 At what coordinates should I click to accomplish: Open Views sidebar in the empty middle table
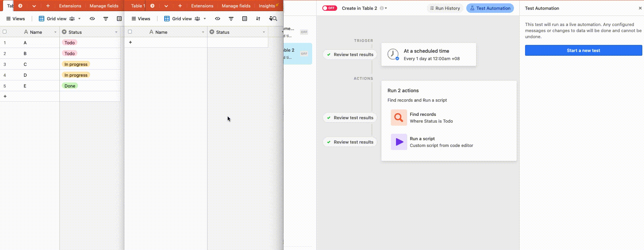pyautogui.click(x=141, y=19)
